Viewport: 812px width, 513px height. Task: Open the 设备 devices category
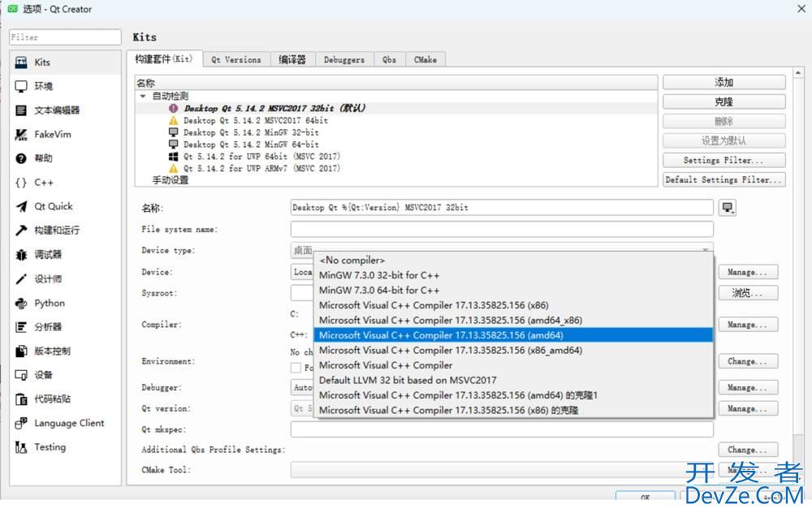(x=65, y=375)
